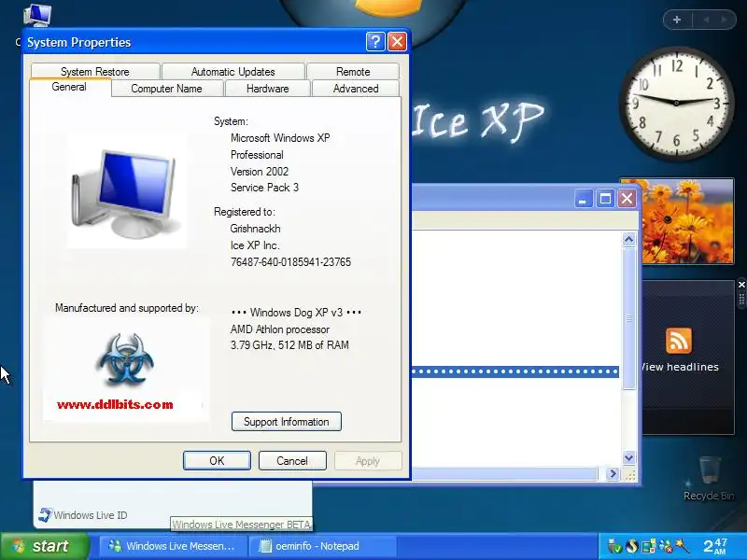
Task: Click the View headlines link
Action: click(x=680, y=367)
